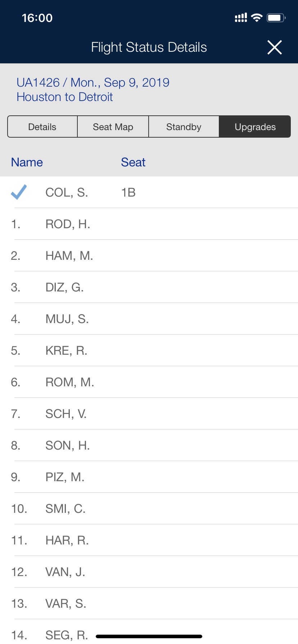Select the KRE, R. list row
298x644 pixels.
pyautogui.click(x=149, y=350)
